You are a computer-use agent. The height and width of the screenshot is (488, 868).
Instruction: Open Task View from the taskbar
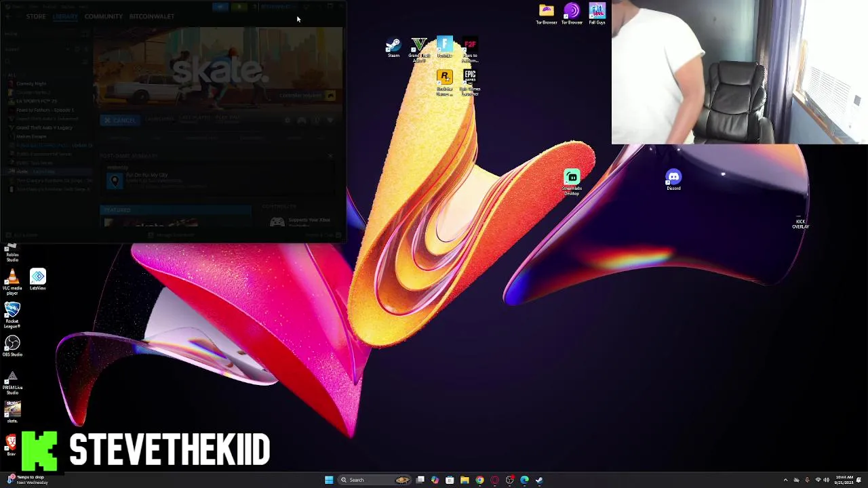pyautogui.click(x=420, y=480)
